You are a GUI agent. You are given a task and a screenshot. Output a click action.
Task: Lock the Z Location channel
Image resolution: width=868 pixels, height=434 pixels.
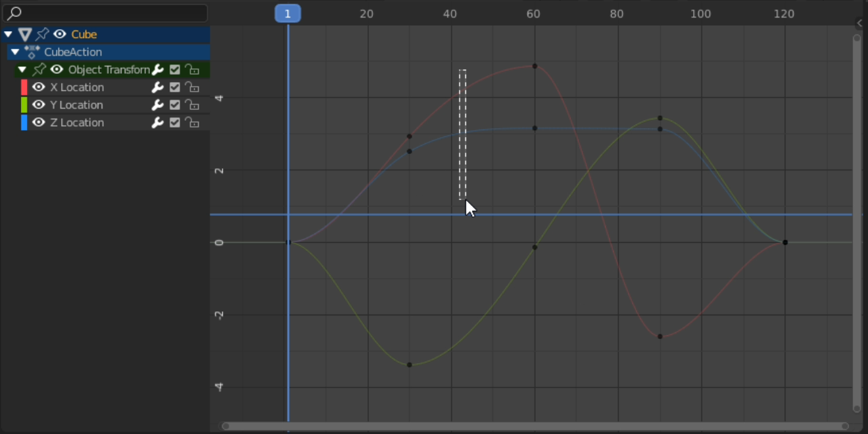coord(193,122)
